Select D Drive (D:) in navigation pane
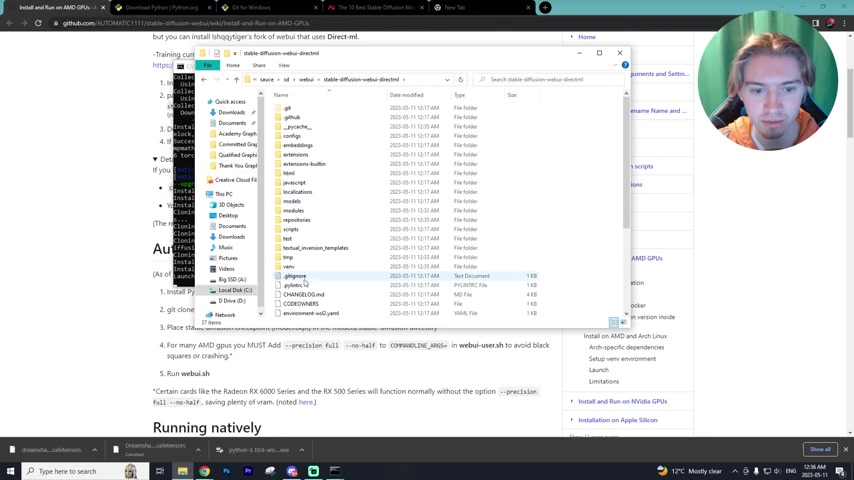Image resolution: width=854 pixels, height=480 pixels. [x=231, y=301]
